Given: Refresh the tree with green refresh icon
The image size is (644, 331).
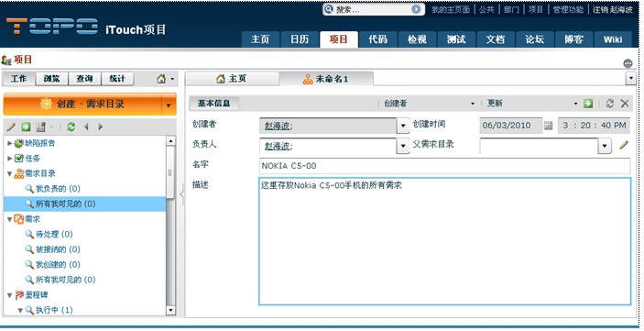Looking at the screenshot, I should [71, 127].
